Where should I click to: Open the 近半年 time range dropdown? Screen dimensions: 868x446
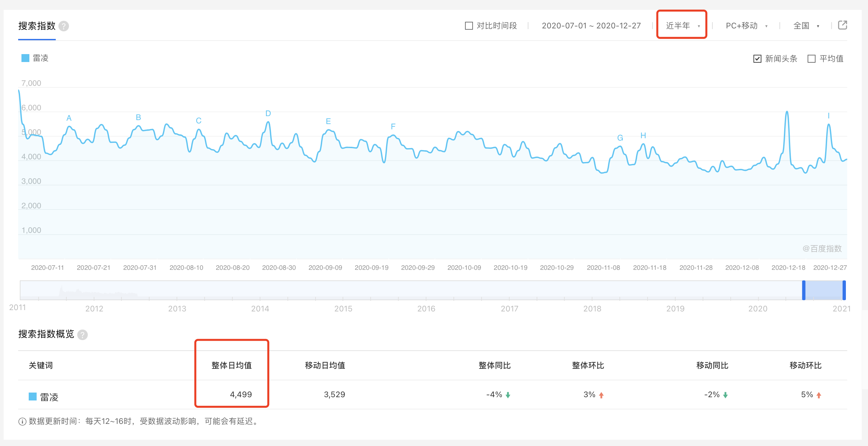pos(682,26)
